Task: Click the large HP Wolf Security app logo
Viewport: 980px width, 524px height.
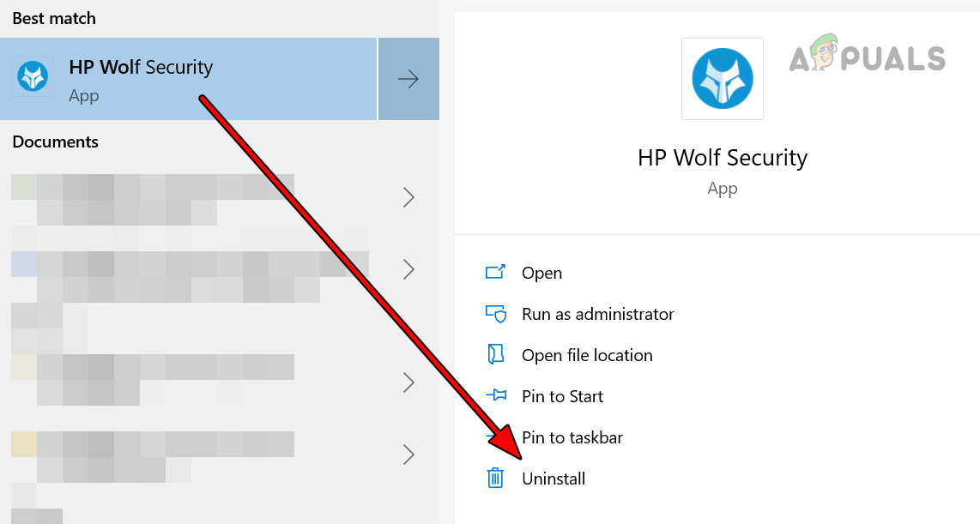Action: coord(722,79)
